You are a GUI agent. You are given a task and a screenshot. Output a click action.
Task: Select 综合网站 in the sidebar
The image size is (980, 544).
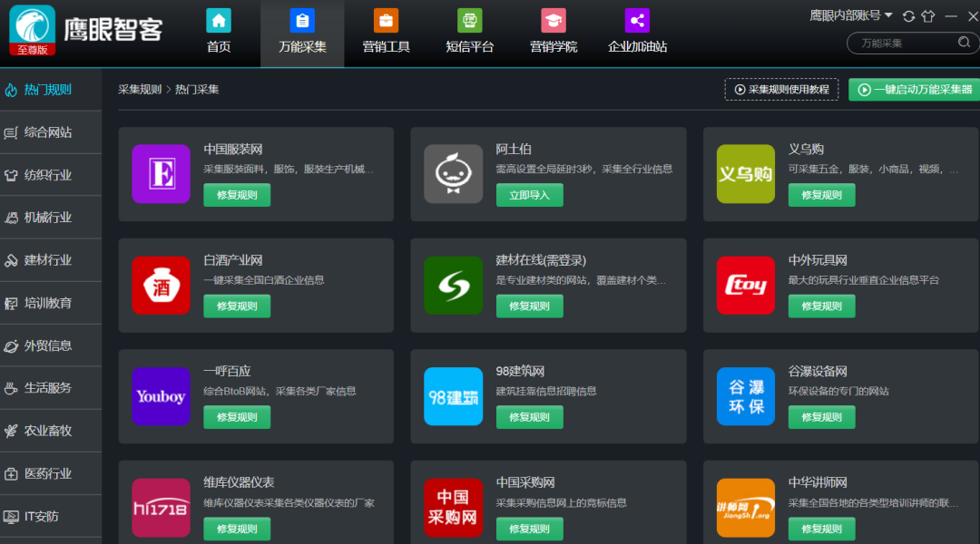tap(51, 132)
